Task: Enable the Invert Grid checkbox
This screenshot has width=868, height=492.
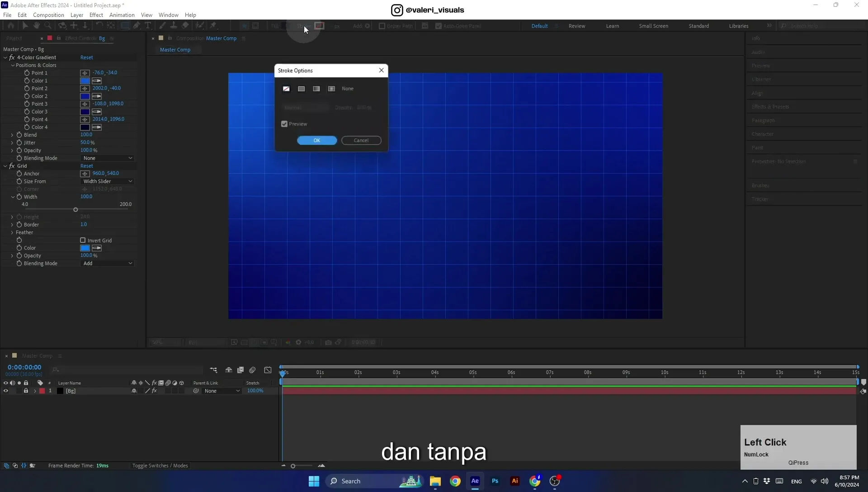Action: 83,240
